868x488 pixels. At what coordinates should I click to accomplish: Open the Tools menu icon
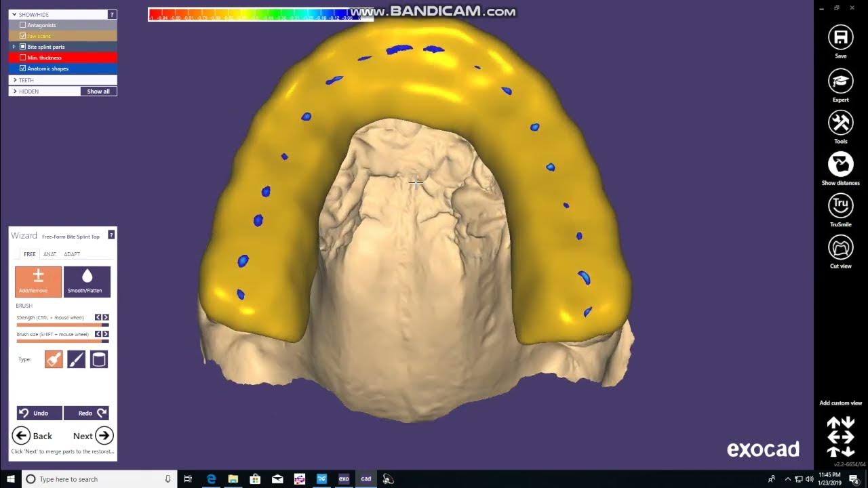(840, 123)
